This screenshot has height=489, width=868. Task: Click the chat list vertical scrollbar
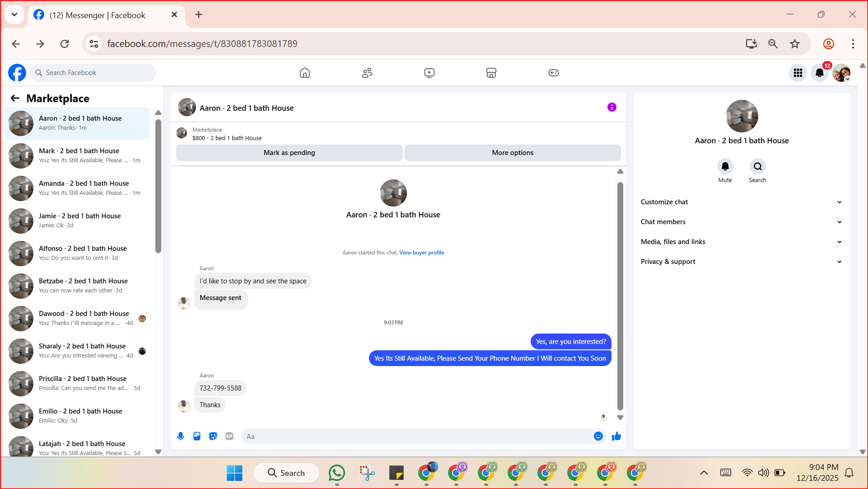point(158,185)
